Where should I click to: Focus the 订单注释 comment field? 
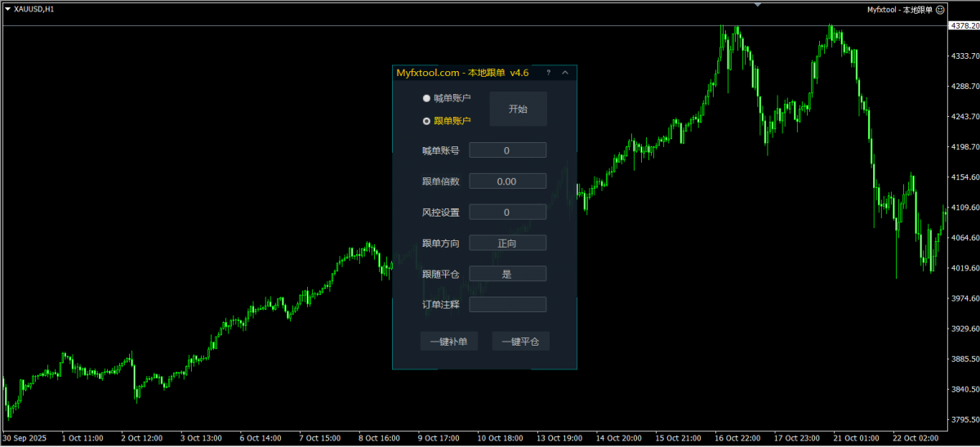click(507, 305)
